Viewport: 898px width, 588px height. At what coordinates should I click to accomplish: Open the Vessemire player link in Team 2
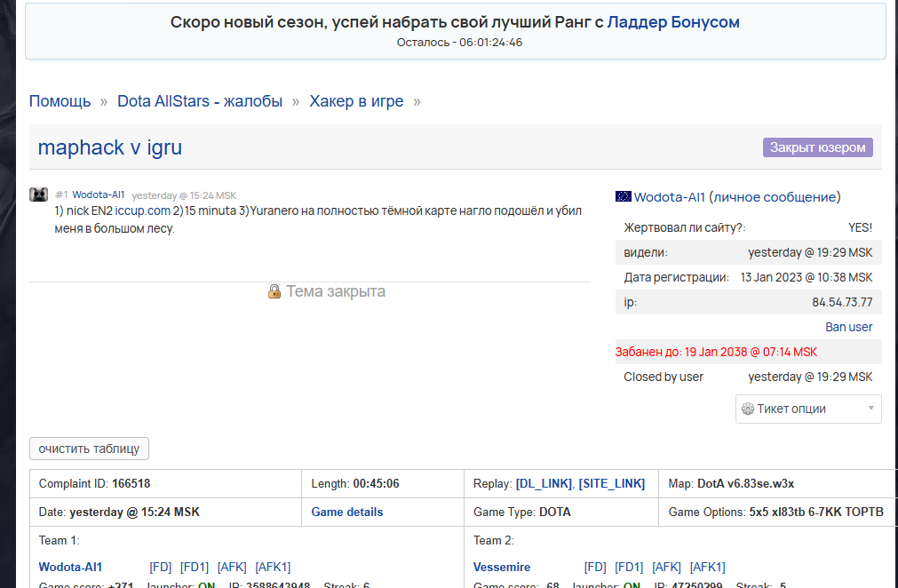502,567
